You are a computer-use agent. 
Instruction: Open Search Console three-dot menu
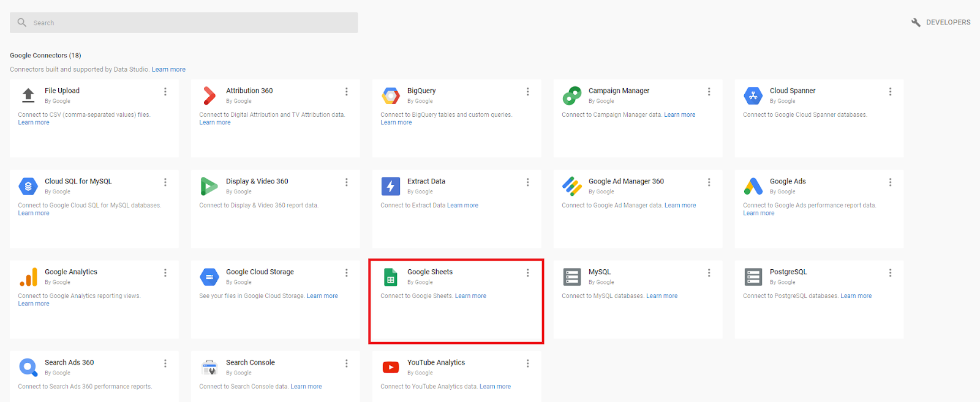point(346,363)
